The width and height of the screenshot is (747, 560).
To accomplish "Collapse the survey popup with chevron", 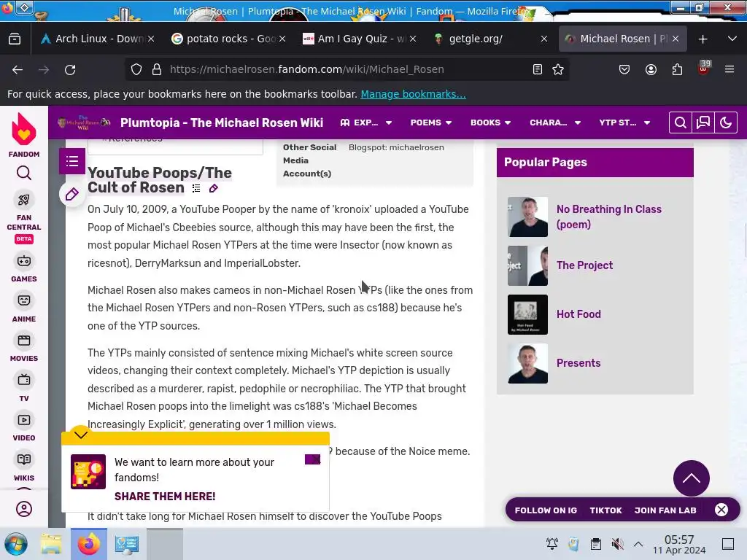I will 81,435.
